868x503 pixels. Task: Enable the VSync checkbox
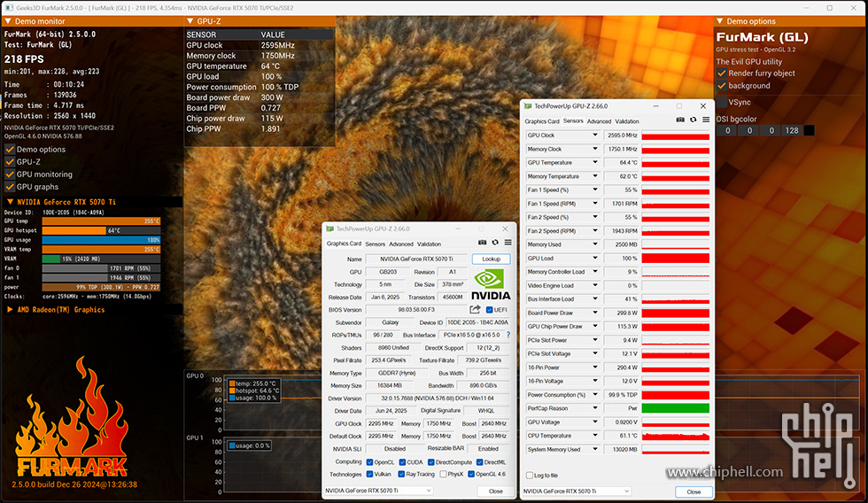point(722,103)
